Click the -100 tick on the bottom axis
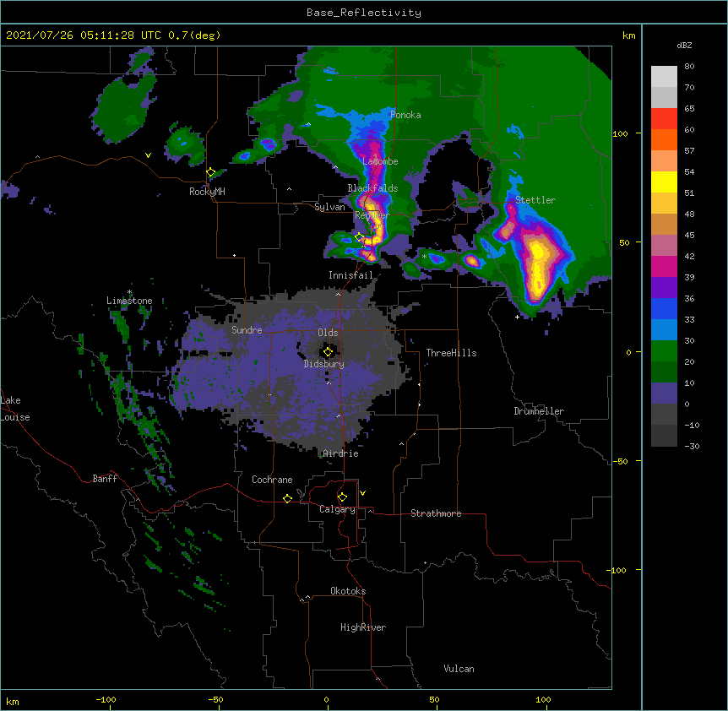This screenshot has height=711, width=728. [x=106, y=699]
